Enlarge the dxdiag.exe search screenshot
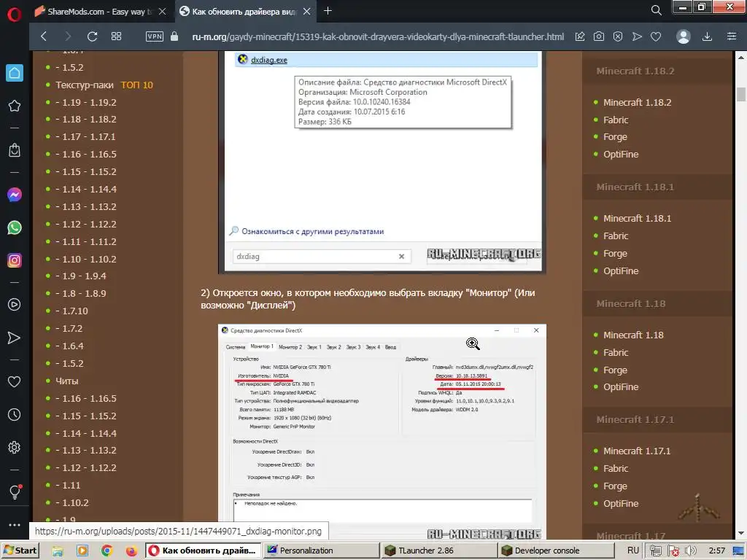The height and width of the screenshot is (560, 747). click(382, 162)
